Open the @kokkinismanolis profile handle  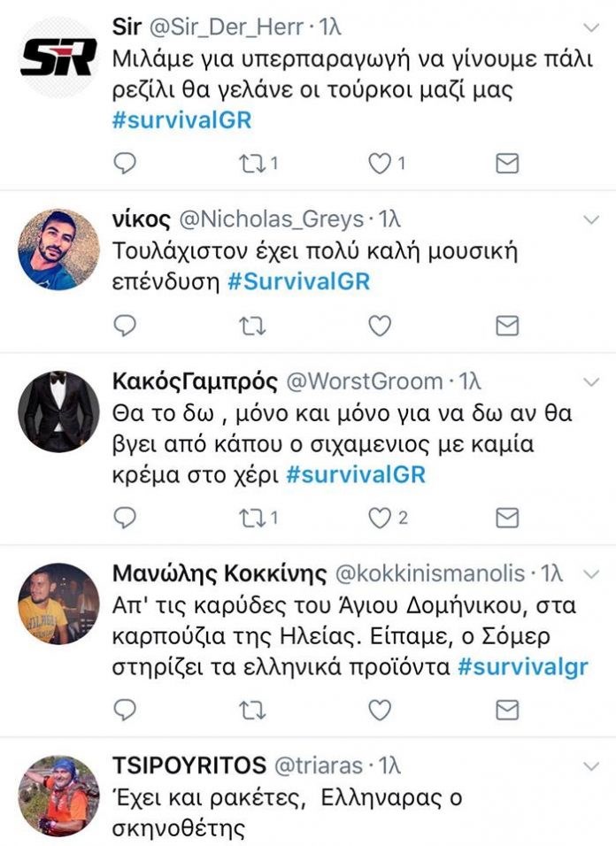tap(430, 573)
